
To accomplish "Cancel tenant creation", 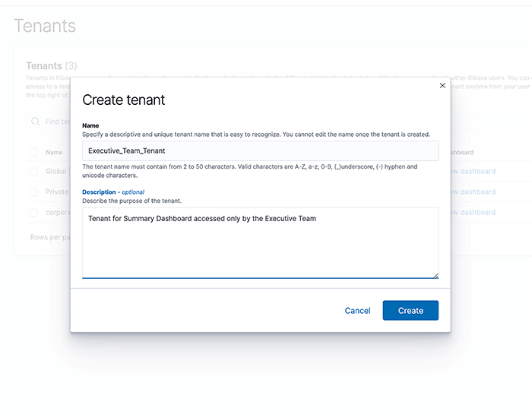I will tap(357, 310).
